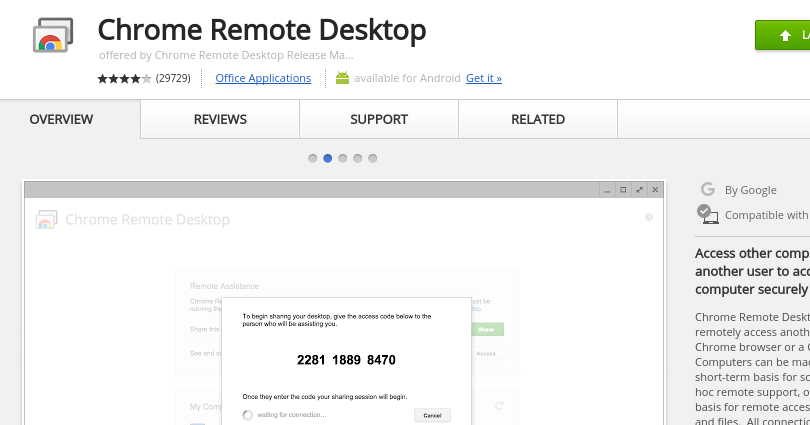Select the first screenshot carousel dot
Viewport: 810px width, 425px height.
(x=313, y=159)
